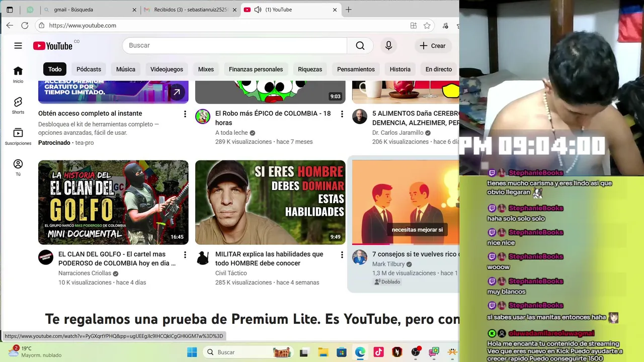
Task: Select the Videojuegos filter chip
Action: pos(167,69)
